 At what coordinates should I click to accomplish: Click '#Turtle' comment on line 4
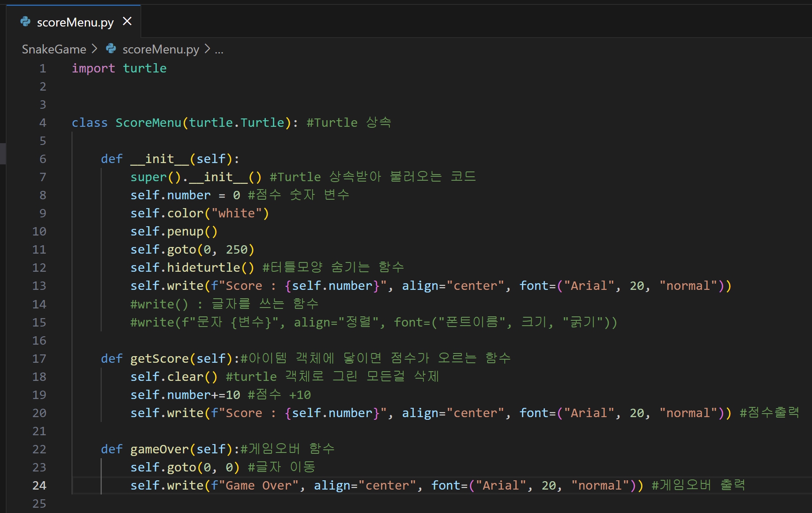pyautogui.click(x=332, y=123)
